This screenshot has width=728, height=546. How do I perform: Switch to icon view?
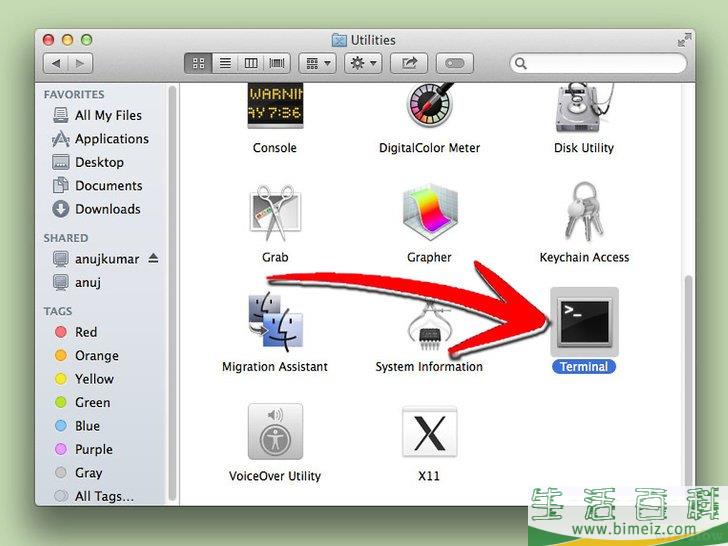(x=198, y=63)
